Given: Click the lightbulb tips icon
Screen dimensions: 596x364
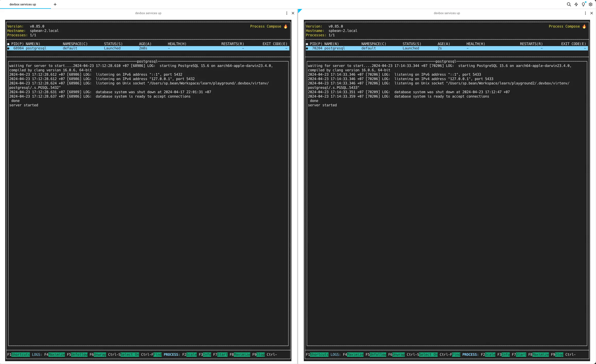Looking at the screenshot, I should [x=583, y=4].
